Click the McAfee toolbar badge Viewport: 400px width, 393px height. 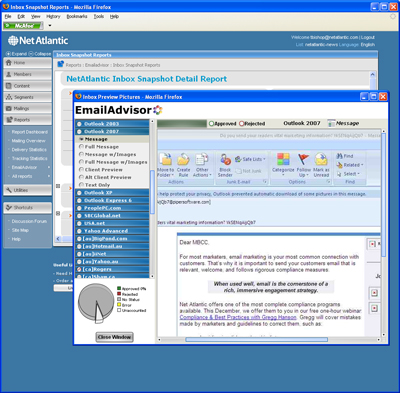pyautogui.click(x=23, y=26)
